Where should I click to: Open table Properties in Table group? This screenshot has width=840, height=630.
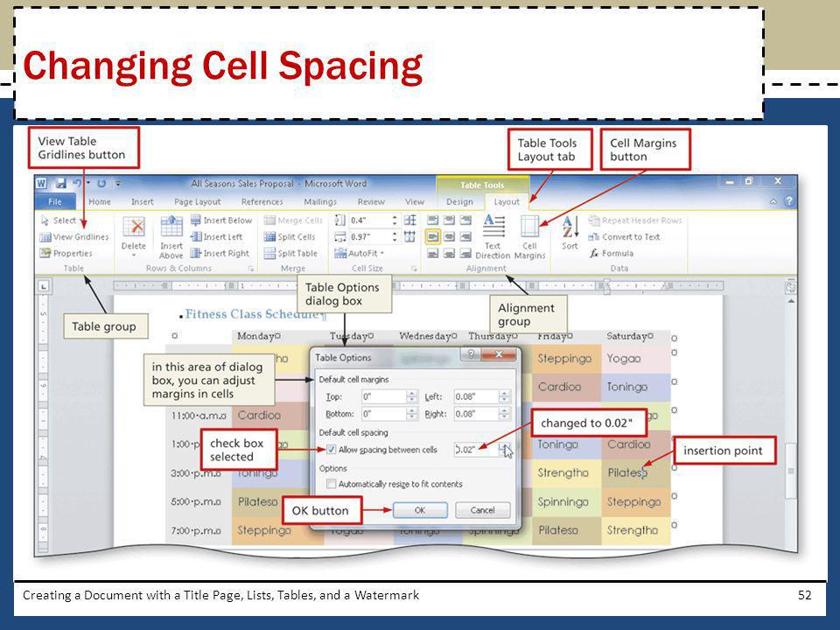66,254
